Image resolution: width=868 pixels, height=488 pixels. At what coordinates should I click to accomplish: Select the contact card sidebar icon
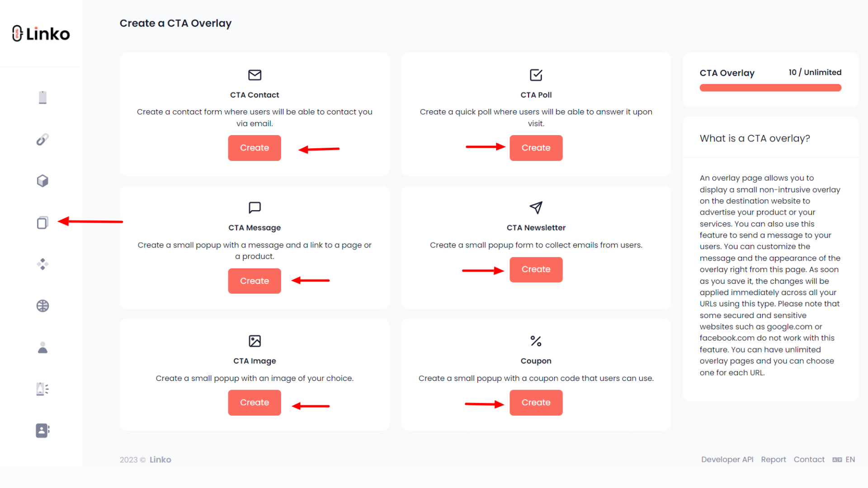coord(42,430)
